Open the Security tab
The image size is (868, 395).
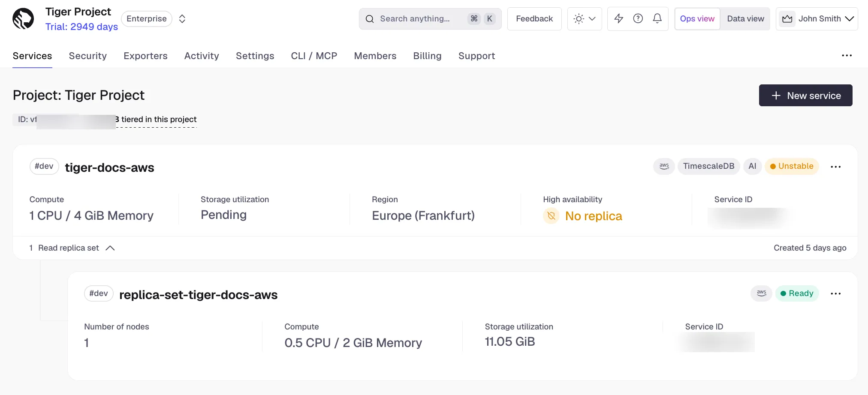(88, 56)
